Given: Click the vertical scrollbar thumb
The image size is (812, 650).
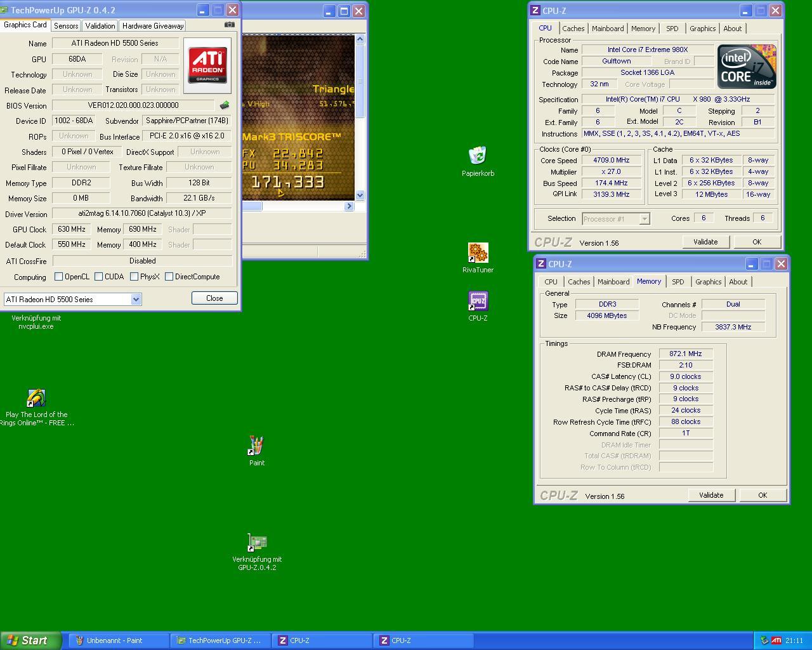Looking at the screenshot, I should [x=360, y=81].
